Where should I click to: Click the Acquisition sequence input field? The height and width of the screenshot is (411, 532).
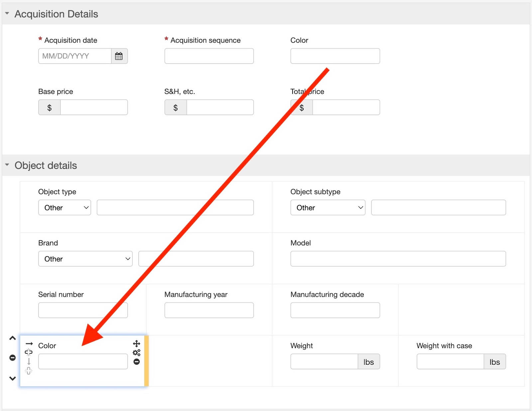pos(209,56)
